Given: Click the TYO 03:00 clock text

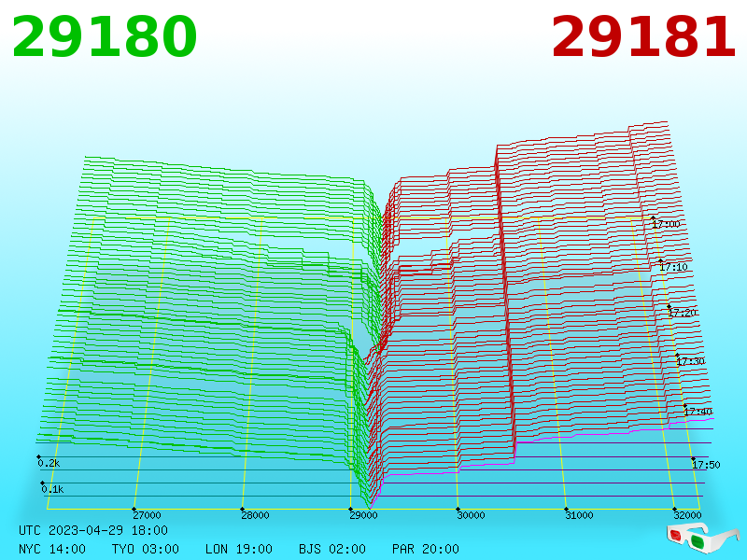Looking at the screenshot, I should [146, 549].
